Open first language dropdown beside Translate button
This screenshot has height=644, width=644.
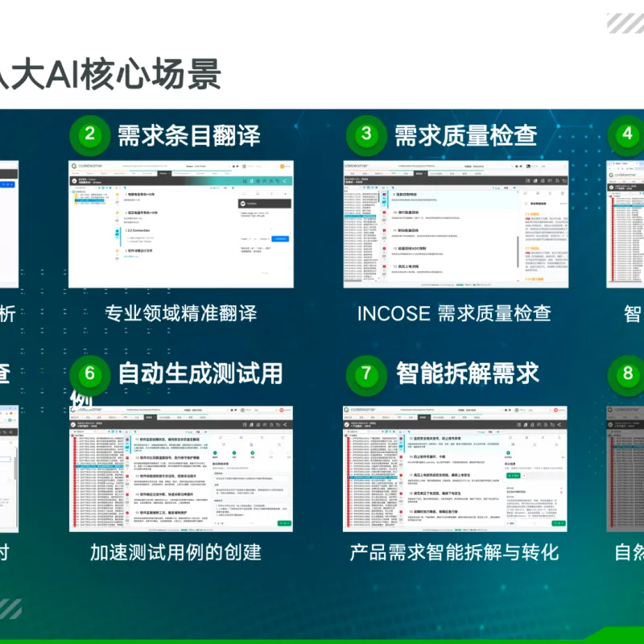245,238
